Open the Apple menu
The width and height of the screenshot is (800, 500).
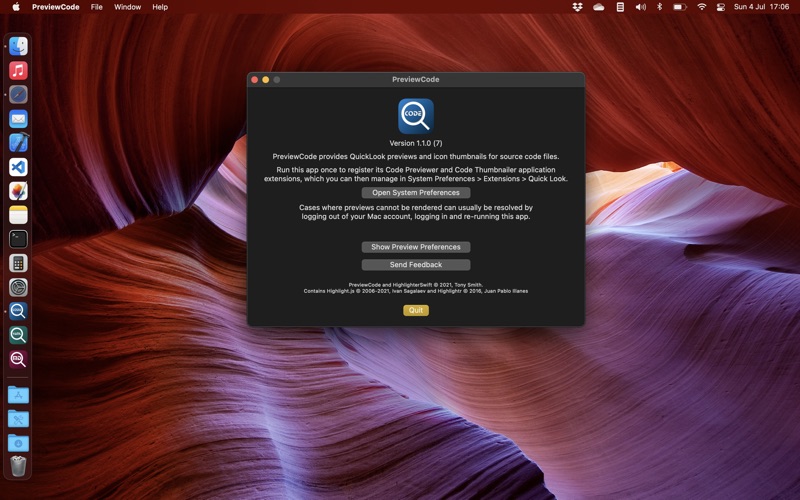[x=16, y=7]
